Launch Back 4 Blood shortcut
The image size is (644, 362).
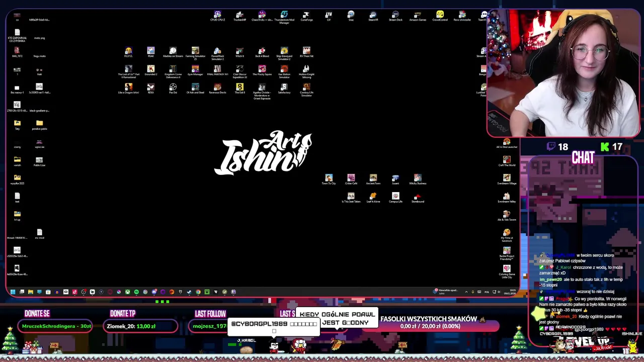point(262,52)
